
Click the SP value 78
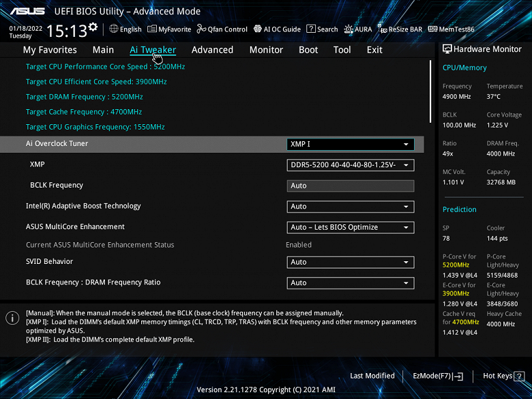[x=446, y=239]
